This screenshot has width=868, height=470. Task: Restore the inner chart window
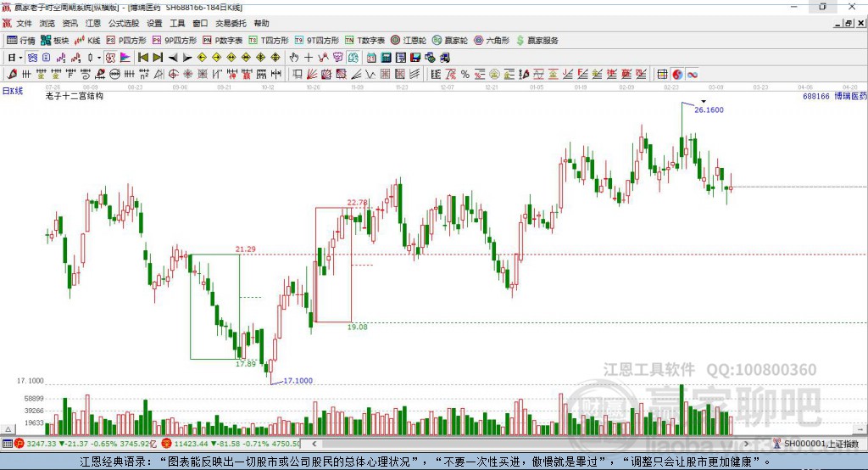coord(849,23)
